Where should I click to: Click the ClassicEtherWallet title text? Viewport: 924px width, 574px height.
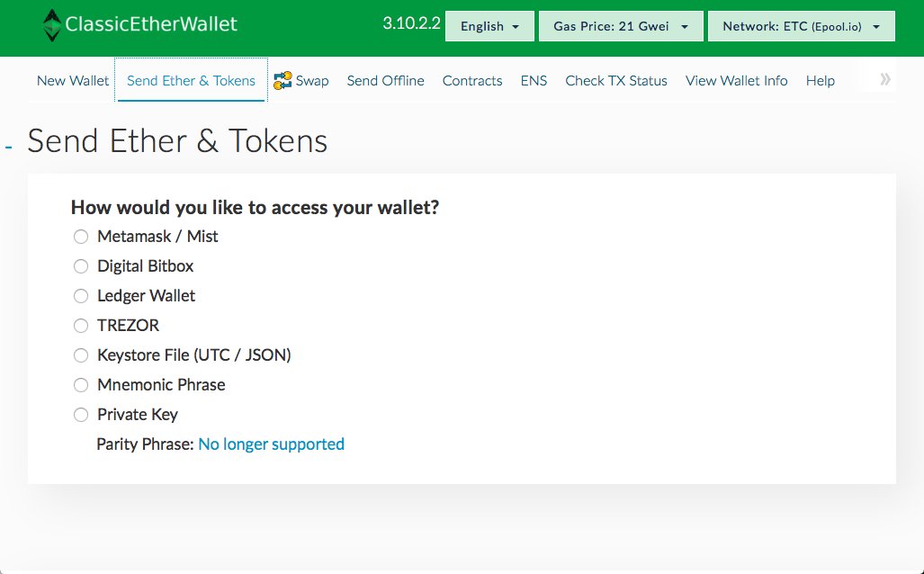(151, 24)
